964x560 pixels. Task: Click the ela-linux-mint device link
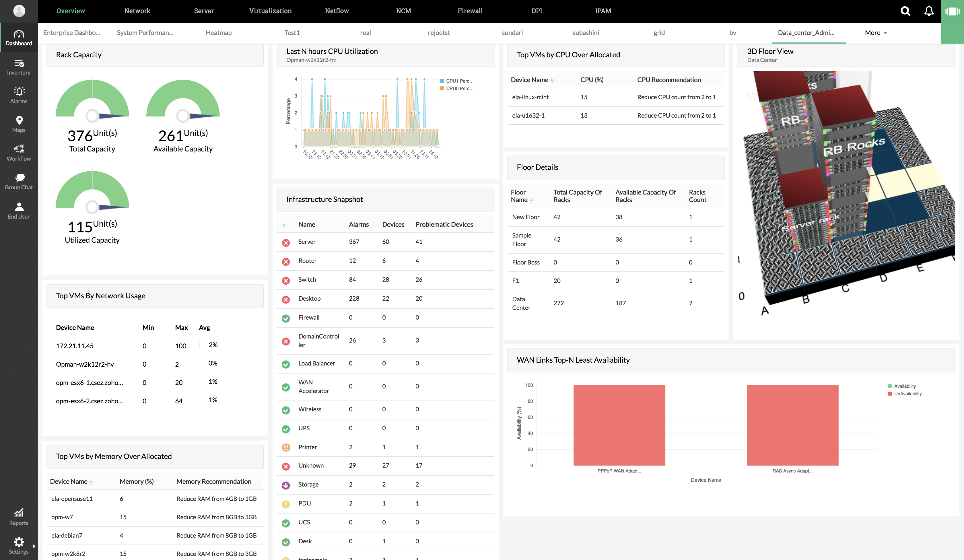point(530,97)
